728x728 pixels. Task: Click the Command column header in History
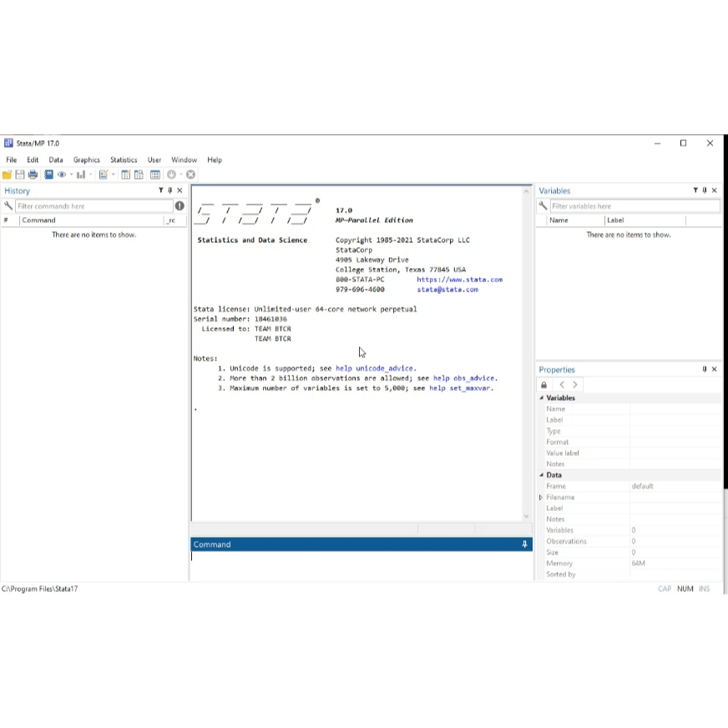coord(92,220)
